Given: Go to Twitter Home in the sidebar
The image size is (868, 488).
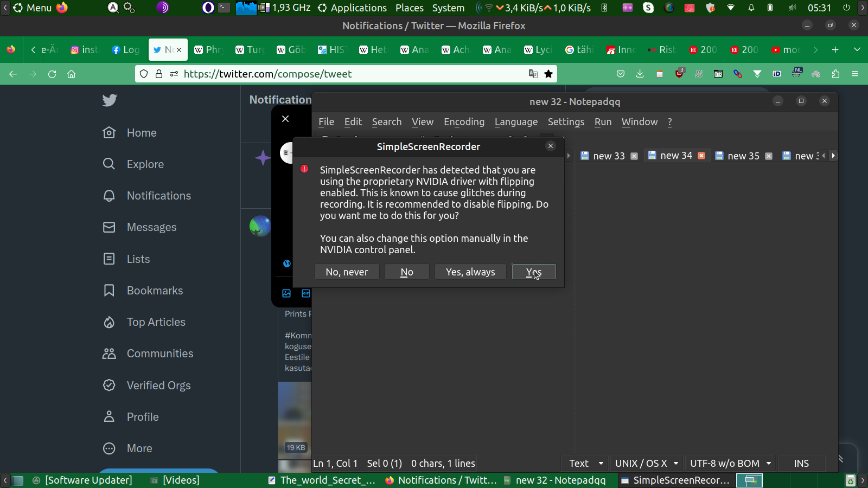Looking at the screenshot, I should pos(130,133).
